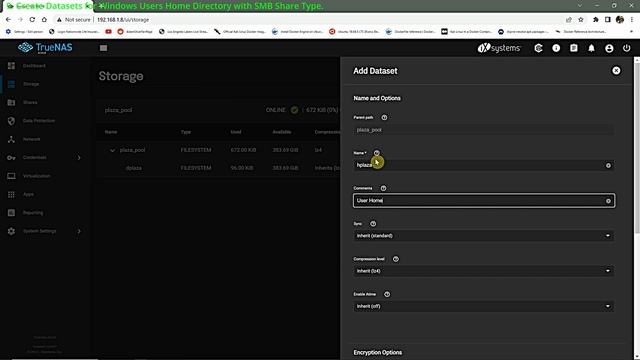
Task: Open the Compression level dropdown
Action: pos(484,271)
